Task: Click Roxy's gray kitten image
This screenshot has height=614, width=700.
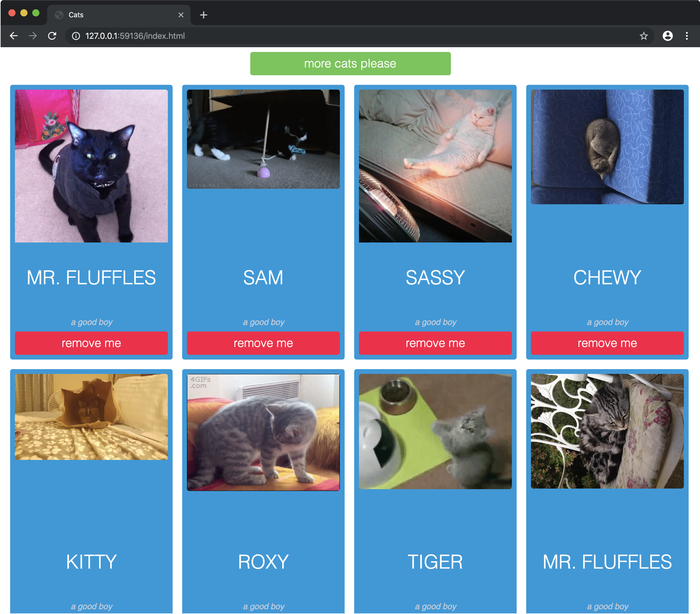Action: point(263,432)
